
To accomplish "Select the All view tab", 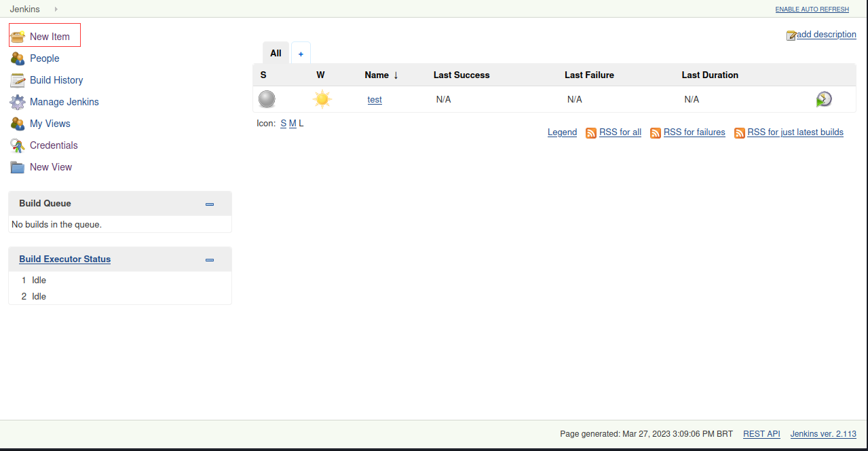I will 276,53.
